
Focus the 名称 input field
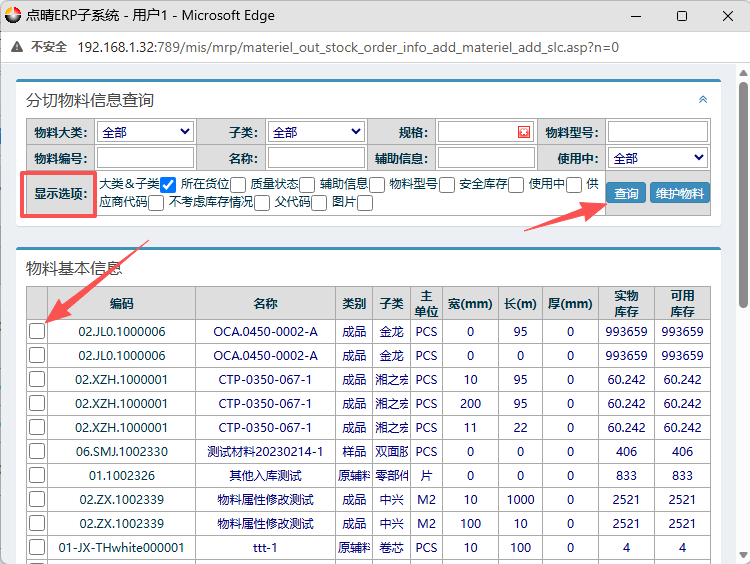(316, 158)
